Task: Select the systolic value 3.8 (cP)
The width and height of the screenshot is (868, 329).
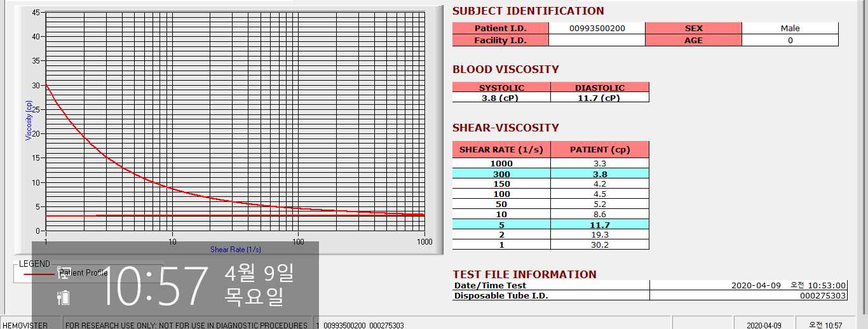Action: click(501, 98)
